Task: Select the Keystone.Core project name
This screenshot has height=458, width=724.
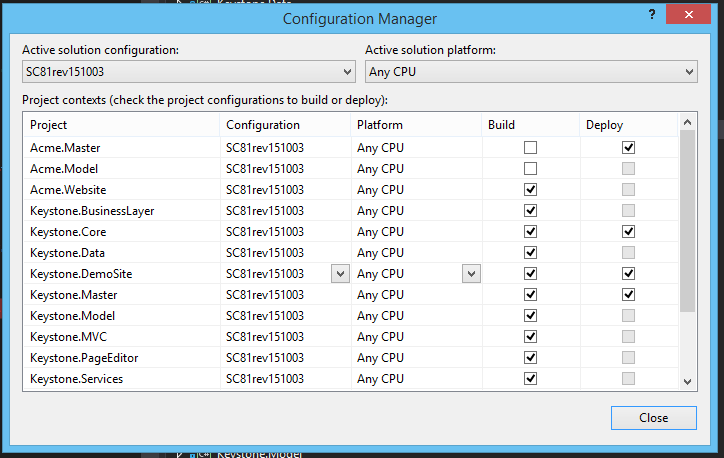Action: coord(68,232)
